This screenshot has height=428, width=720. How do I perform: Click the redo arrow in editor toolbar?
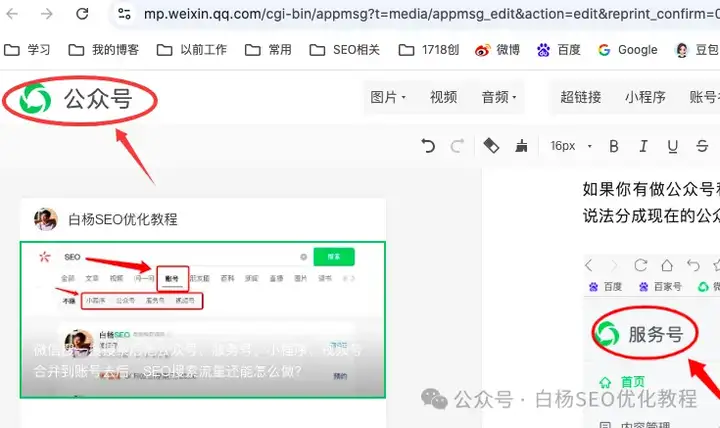point(457,146)
